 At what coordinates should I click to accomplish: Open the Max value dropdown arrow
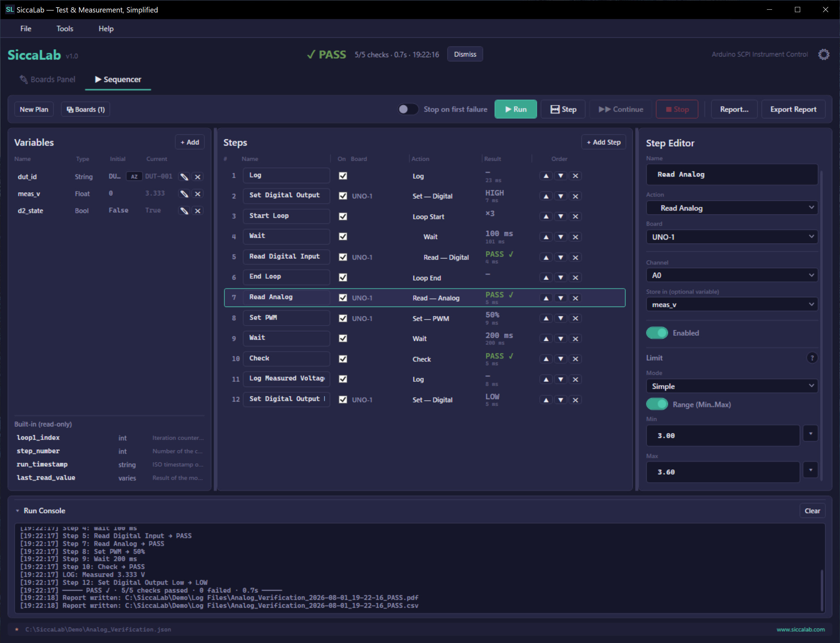tap(810, 470)
